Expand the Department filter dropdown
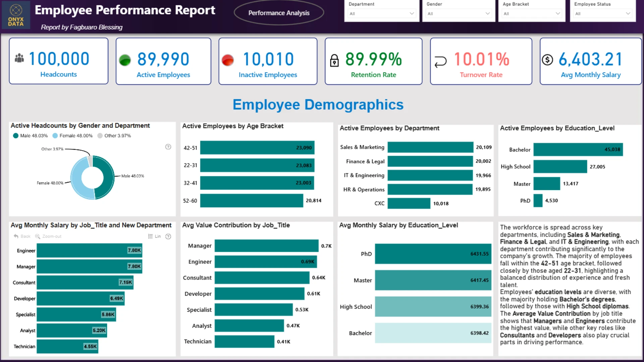This screenshot has width=644, height=362. [x=382, y=14]
